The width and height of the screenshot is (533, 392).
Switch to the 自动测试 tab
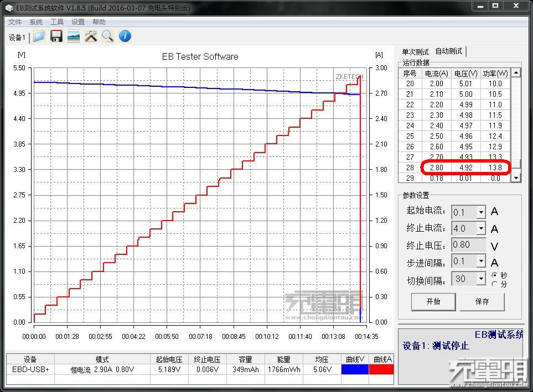pyautogui.click(x=449, y=51)
